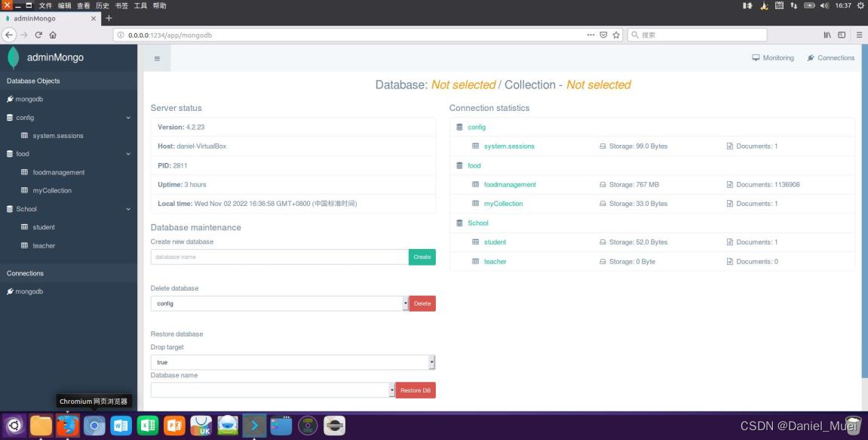Open the terminal from the Ubuntu dock
Viewport: 868px width, 440px height.
pyautogui.click(x=253, y=425)
